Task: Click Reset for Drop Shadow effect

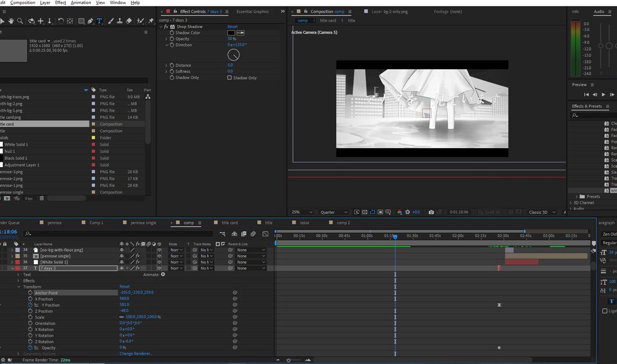Action: [x=232, y=27]
